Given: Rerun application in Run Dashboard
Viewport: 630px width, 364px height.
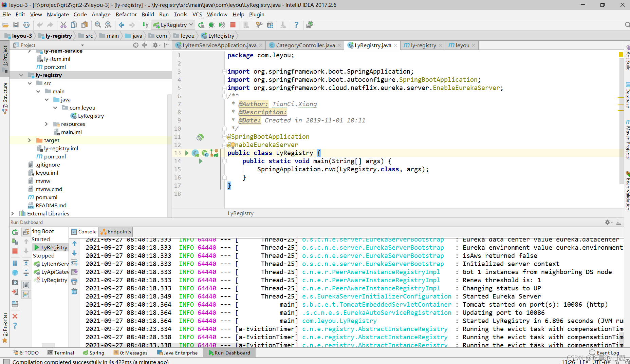Looking at the screenshot, I should (15, 232).
